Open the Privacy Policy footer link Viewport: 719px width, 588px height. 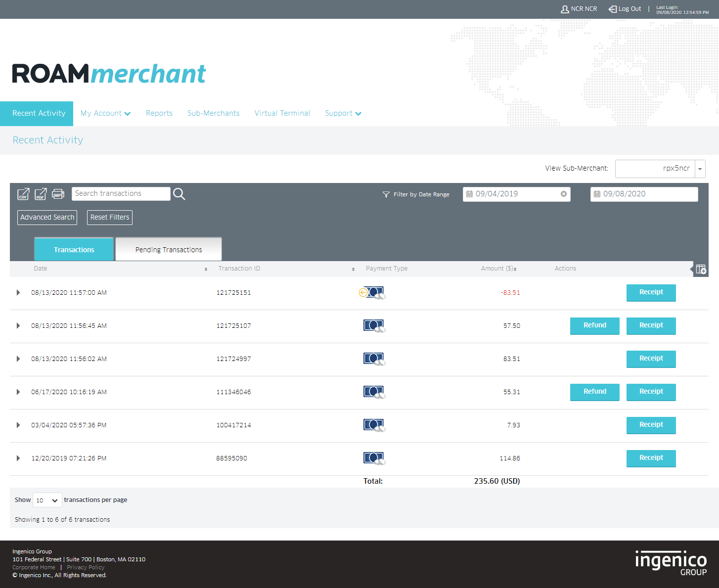click(86, 567)
